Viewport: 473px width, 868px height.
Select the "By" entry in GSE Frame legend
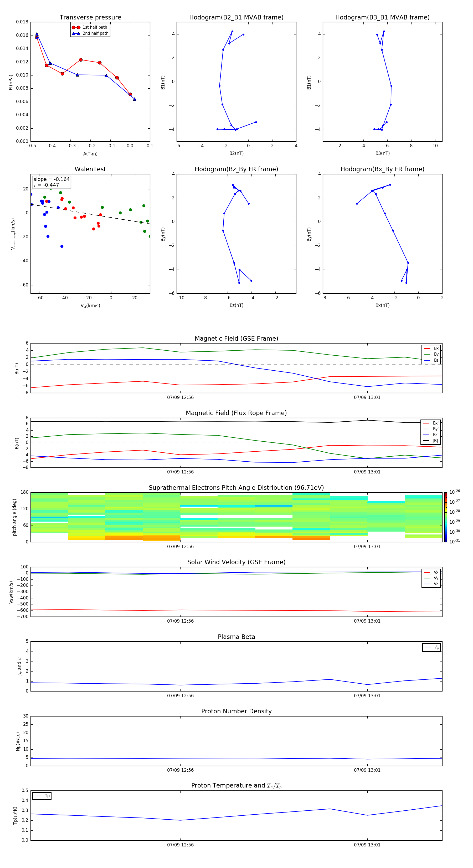pyautogui.click(x=431, y=355)
